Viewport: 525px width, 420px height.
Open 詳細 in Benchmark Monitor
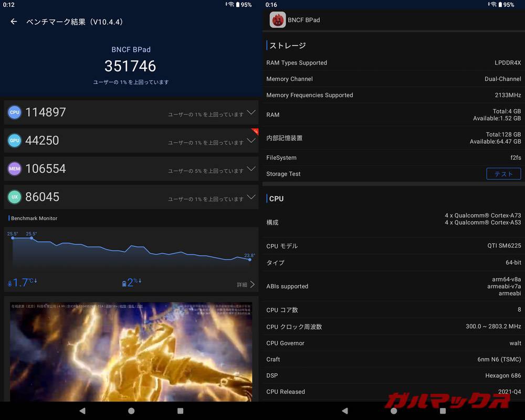pos(243,283)
